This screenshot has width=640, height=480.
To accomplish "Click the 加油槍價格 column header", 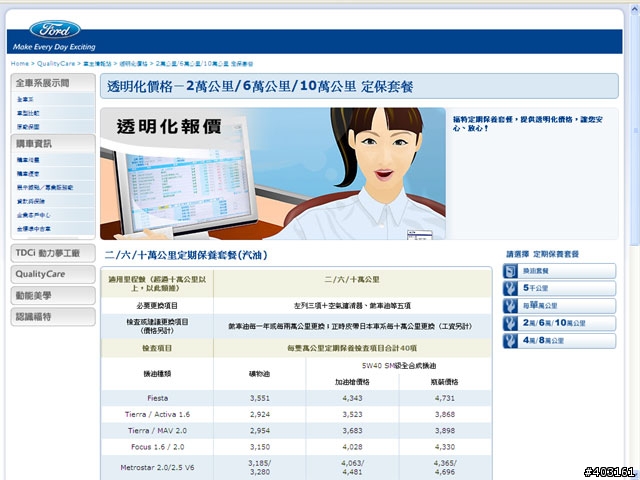I will coord(352,382).
